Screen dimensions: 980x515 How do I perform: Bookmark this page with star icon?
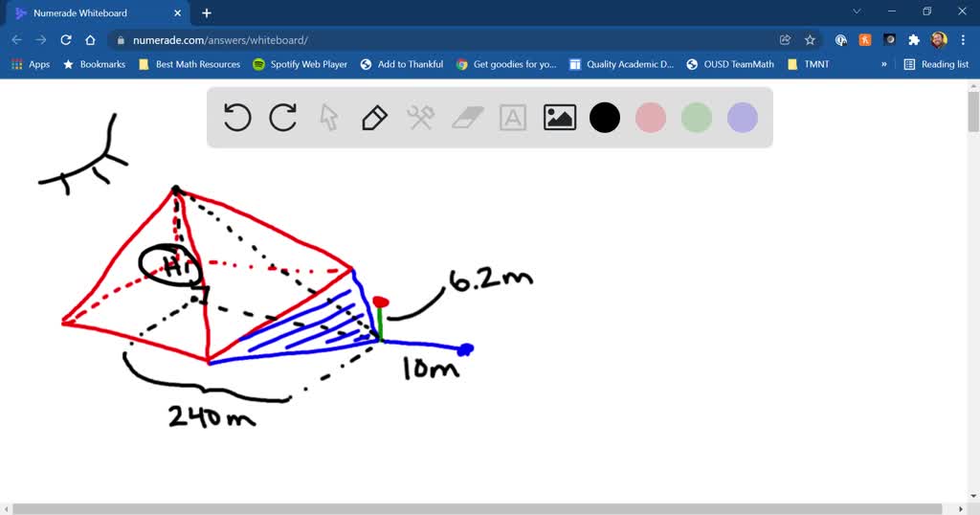click(810, 40)
